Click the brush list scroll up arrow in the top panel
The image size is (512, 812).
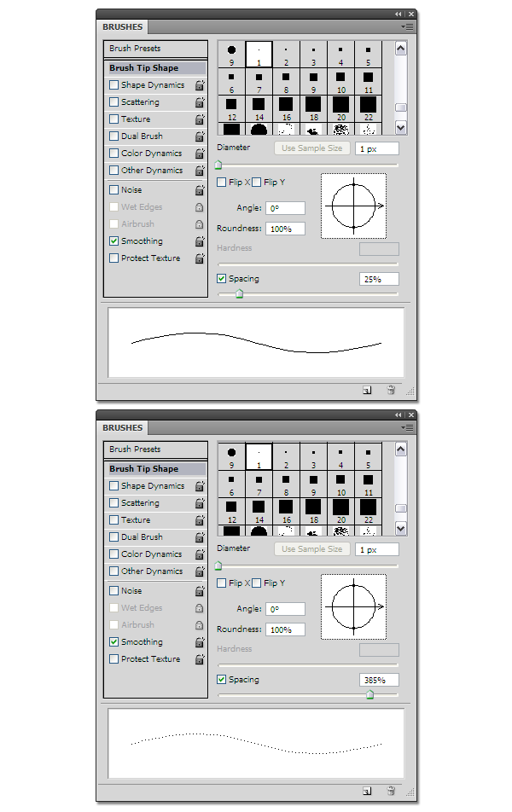[400, 49]
